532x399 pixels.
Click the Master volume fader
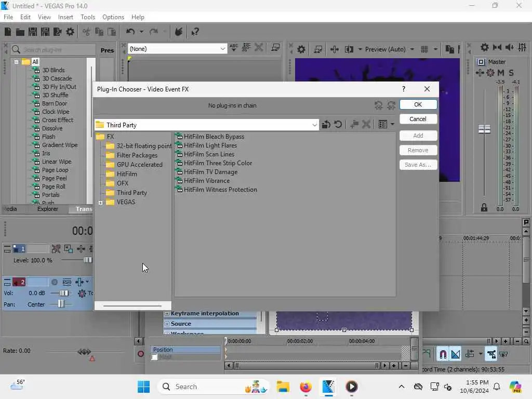pyautogui.click(x=485, y=129)
